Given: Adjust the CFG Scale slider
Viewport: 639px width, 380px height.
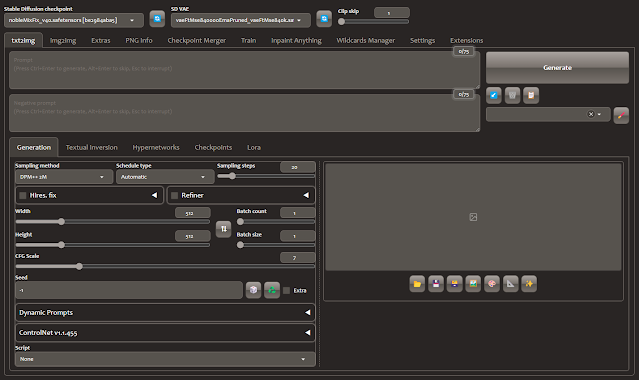Looking at the screenshot, I should click(165, 266).
